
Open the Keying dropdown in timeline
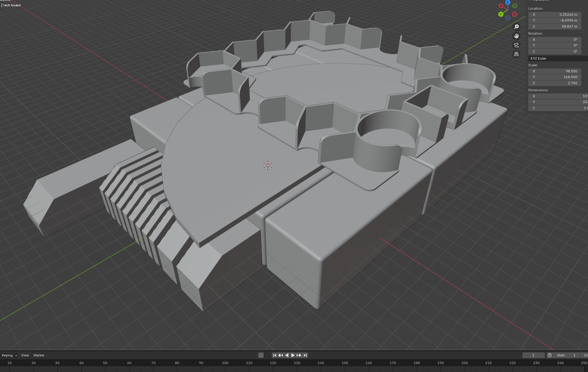[9, 355]
